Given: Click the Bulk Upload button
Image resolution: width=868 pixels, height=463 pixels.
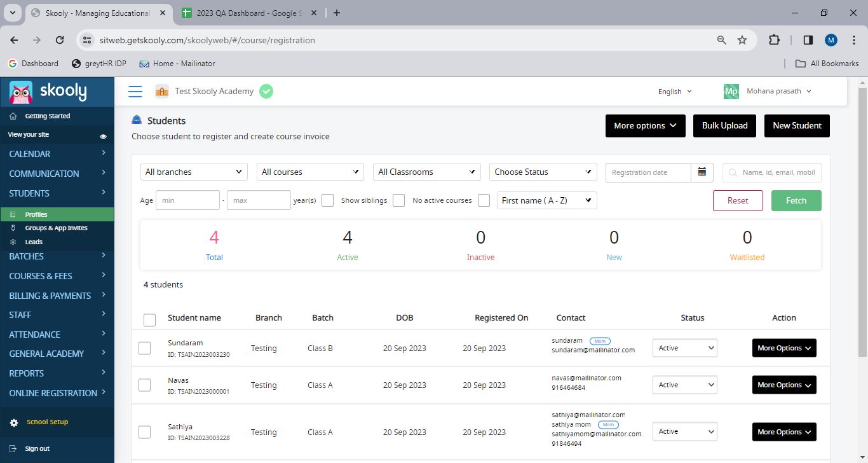Looking at the screenshot, I should [724, 126].
